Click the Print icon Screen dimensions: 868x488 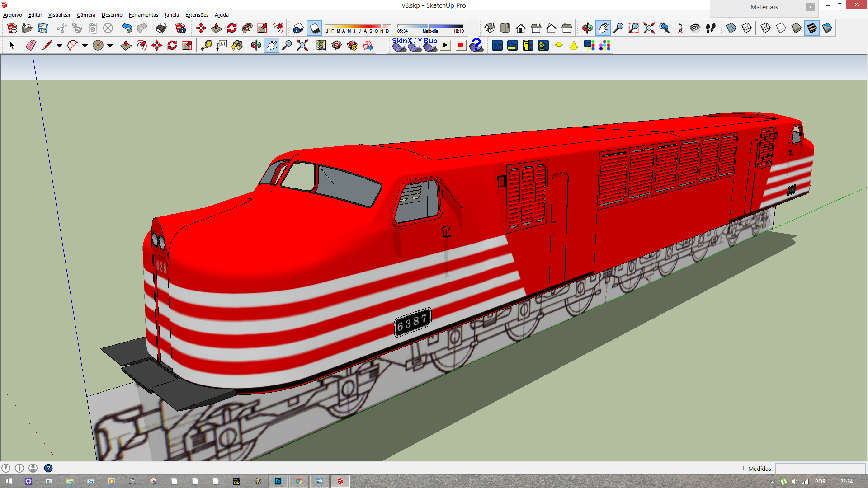pos(161,28)
